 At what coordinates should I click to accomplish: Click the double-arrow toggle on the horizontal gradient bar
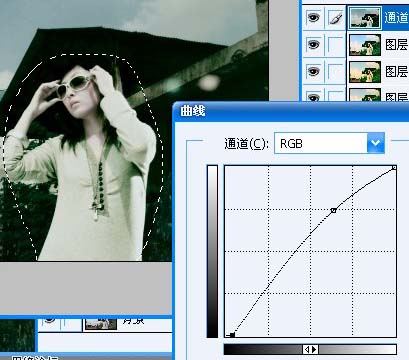pyautogui.click(x=310, y=349)
